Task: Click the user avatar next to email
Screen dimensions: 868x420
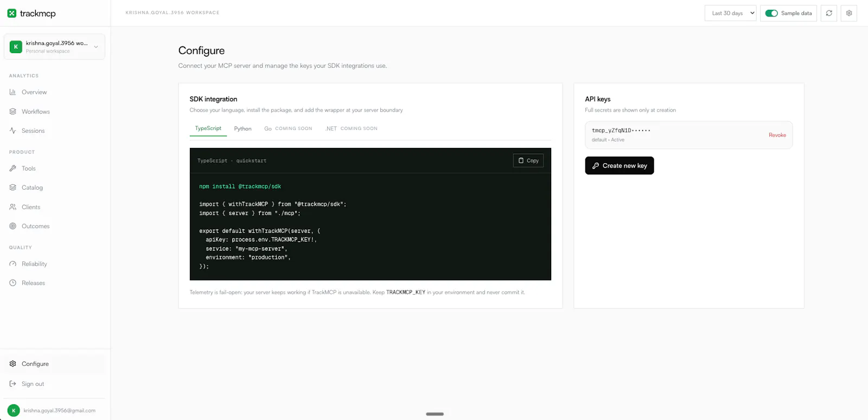Action: pyautogui.click(x=14, y=410)
